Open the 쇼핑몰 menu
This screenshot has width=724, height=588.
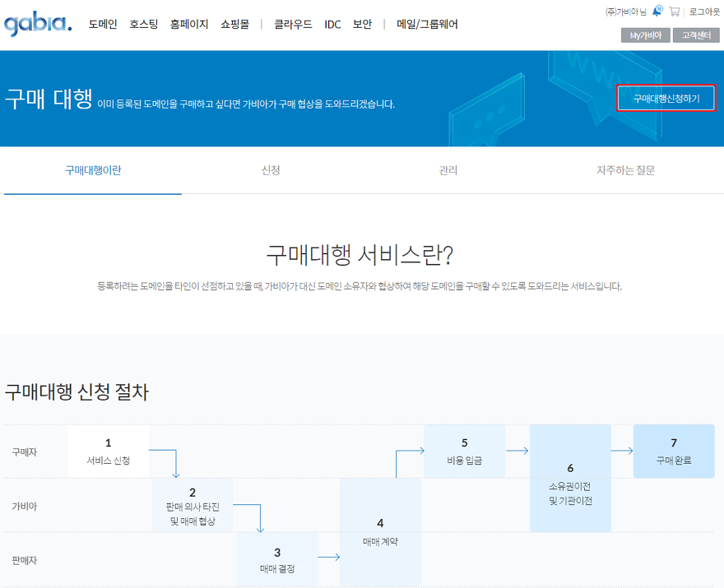(x=234, y=24)
